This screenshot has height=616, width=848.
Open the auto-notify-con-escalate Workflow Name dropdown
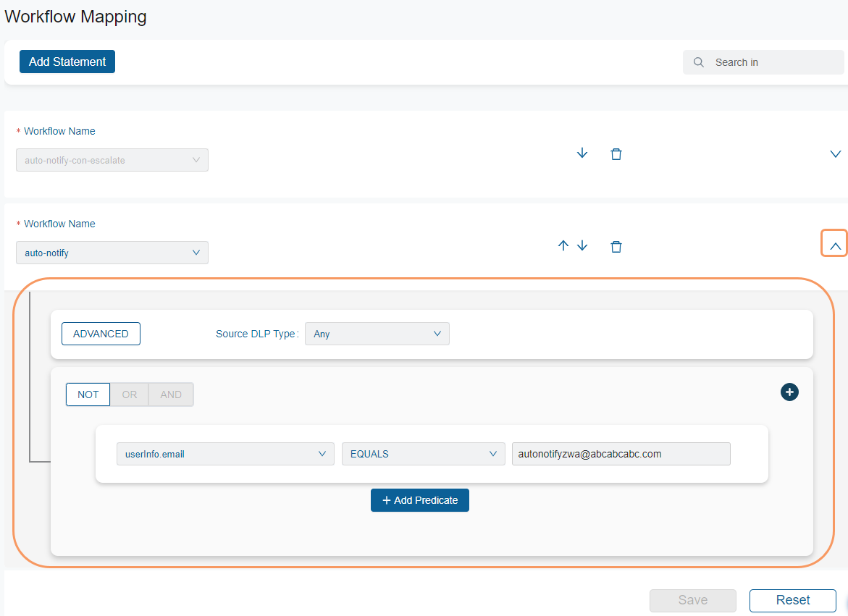pyautogui.click(x=112, y=160)
